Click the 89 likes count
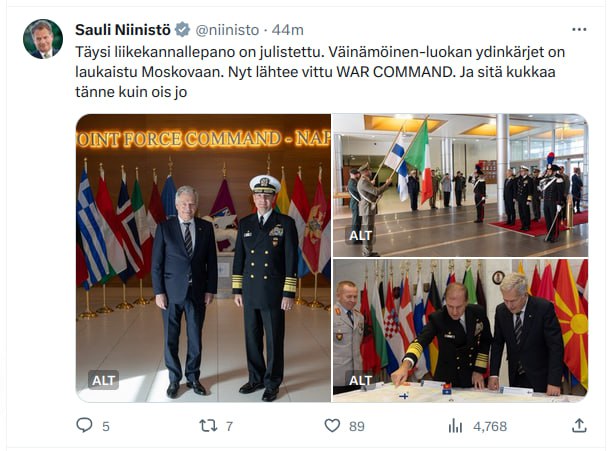Image resolution: width=610 pixels, height=451 pixels. pyautogui.click(x=357, y=426)
